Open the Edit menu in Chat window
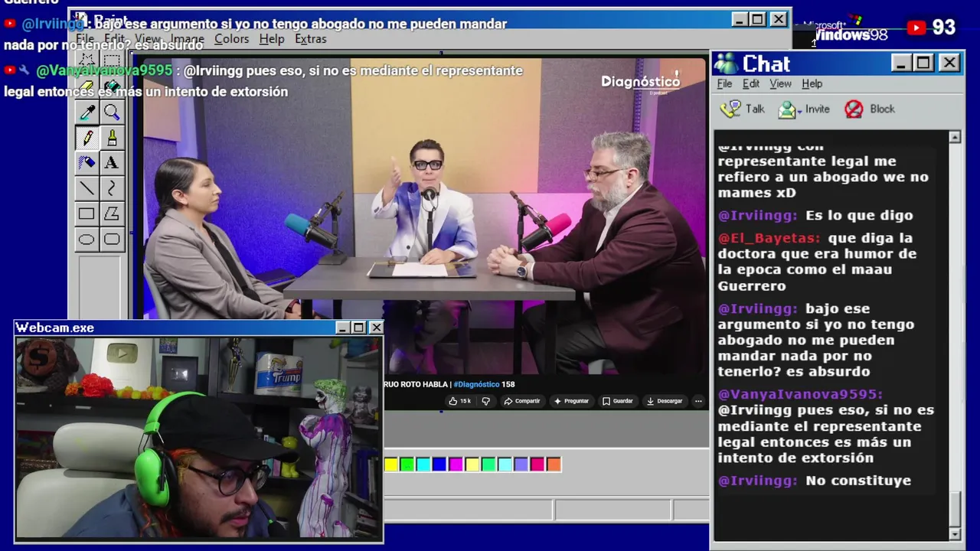The height and width of the screenshot is (551, 980). (751, 83)
